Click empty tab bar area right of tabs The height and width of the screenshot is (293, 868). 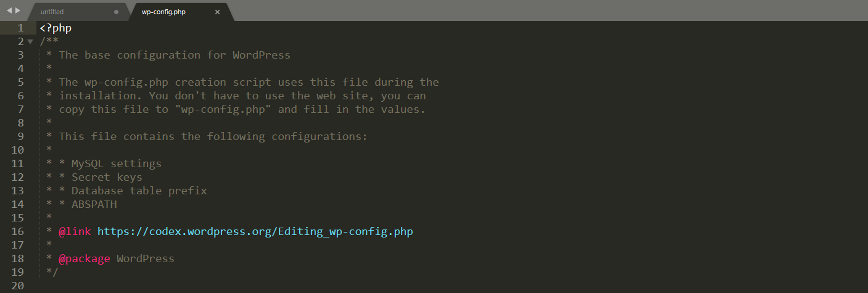pos(543,10)
